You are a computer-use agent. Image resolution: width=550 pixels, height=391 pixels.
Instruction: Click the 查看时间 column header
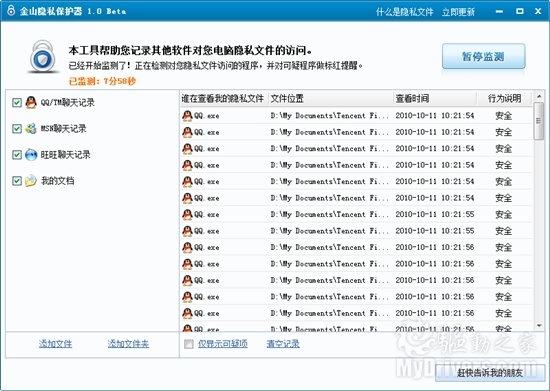(435, 99)
